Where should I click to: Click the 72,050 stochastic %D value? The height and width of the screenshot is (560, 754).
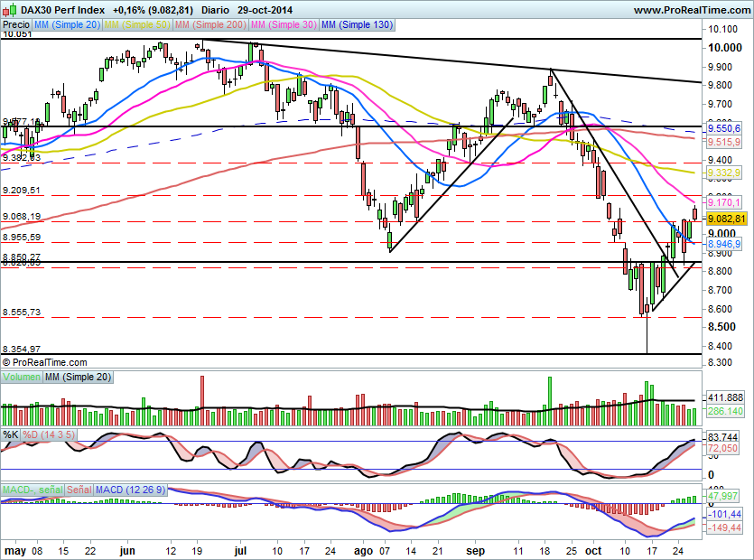click(722, 448)
